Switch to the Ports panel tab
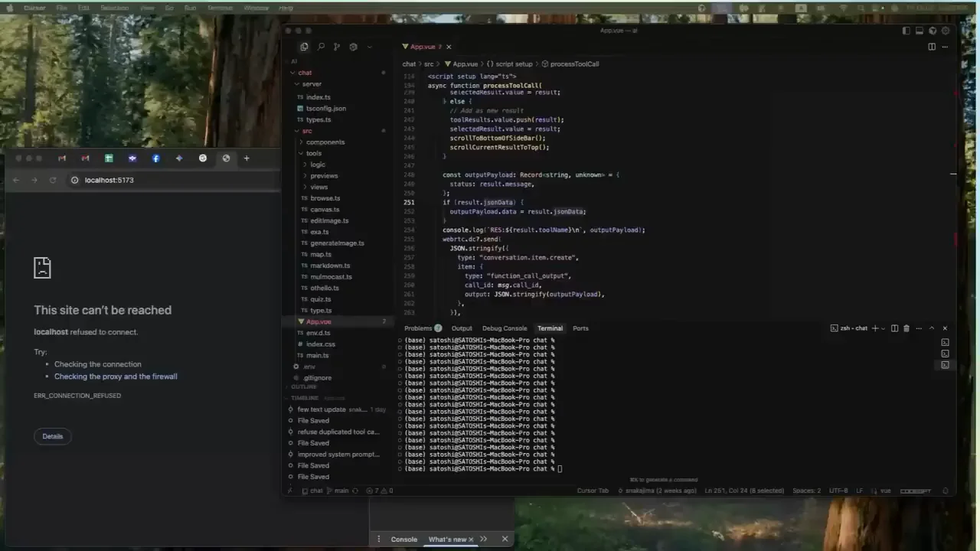 [580, 328]
